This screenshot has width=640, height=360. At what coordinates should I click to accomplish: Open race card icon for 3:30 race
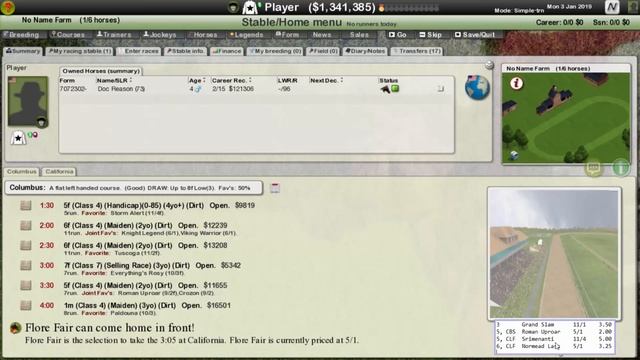coord(26,285)
